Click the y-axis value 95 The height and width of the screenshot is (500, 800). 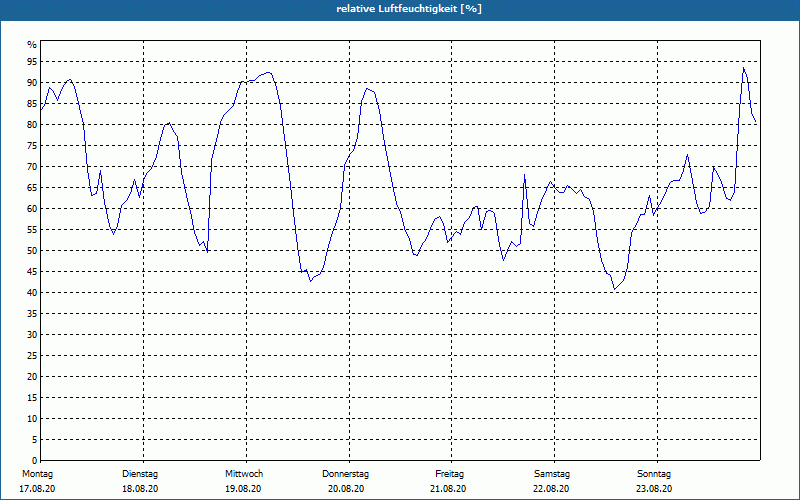click(x=32, y=62)
